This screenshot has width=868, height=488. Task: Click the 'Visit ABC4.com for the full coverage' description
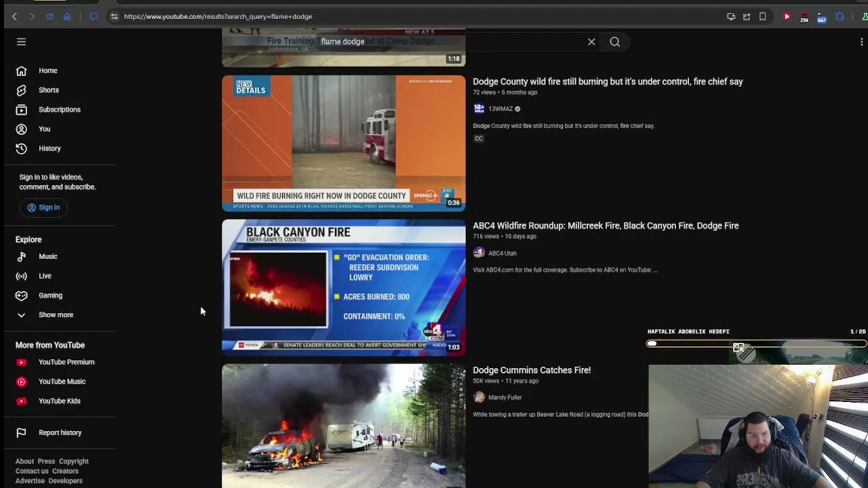point(566,270)
